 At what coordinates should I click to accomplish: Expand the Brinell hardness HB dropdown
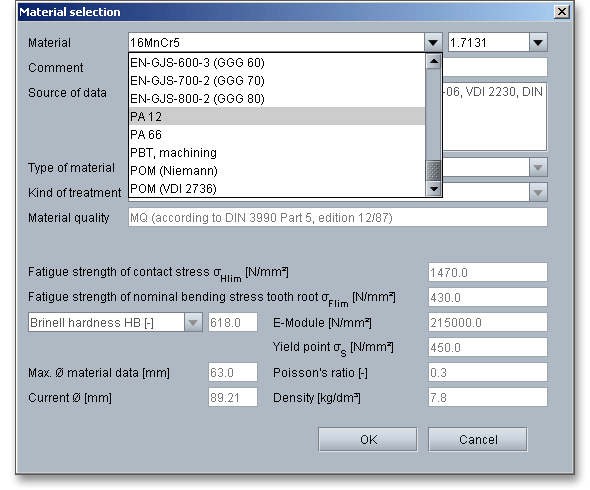coord(193,323)
